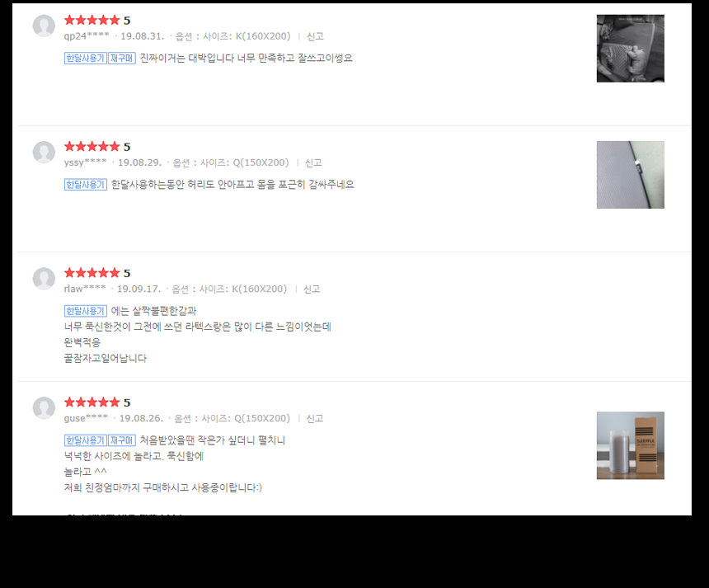Open guse**** review box photo thumbnail

(x=631, y=445)
